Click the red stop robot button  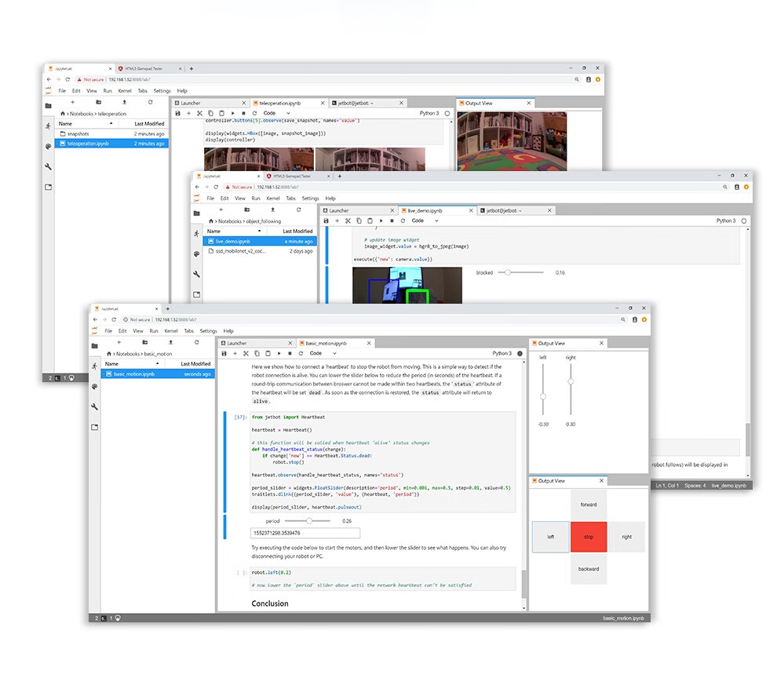(x=589, y=537)
